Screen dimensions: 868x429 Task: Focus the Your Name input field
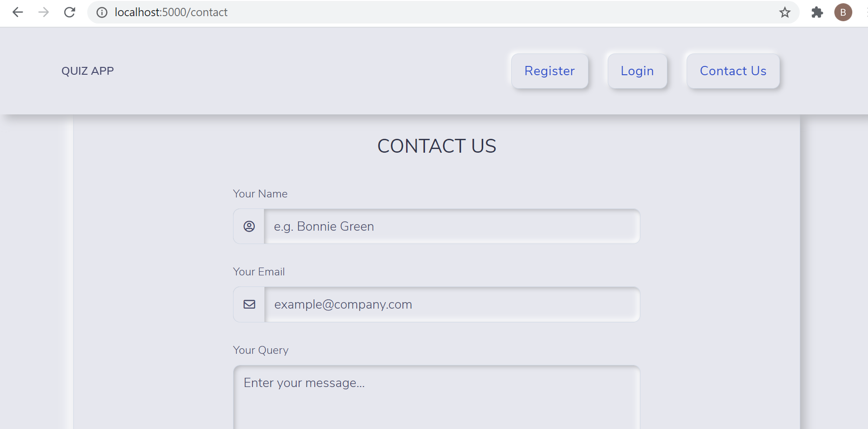click(452, 226)
